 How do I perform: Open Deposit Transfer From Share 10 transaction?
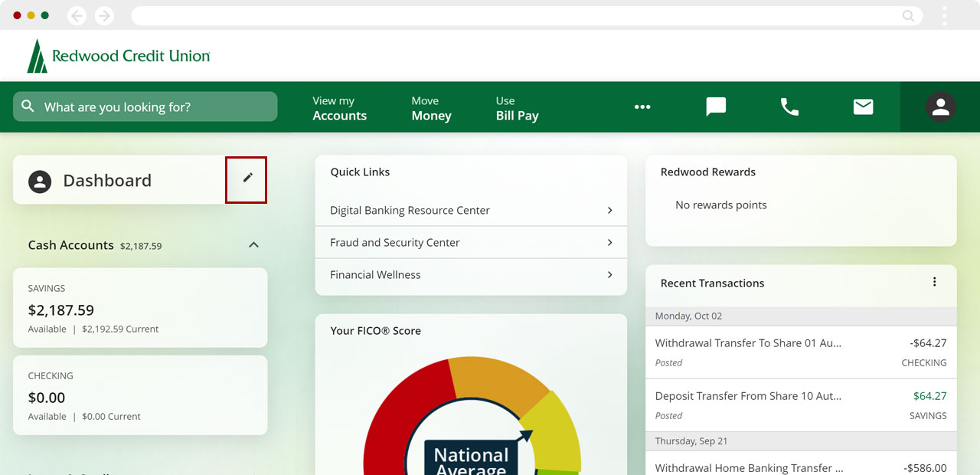pos(801,405)
